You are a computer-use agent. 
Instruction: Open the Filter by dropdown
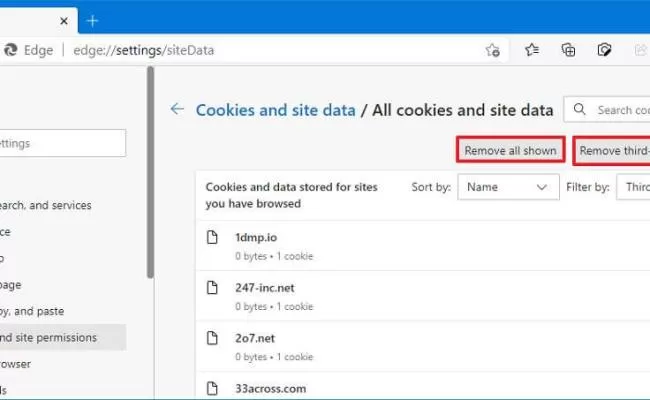pos(633,187)
